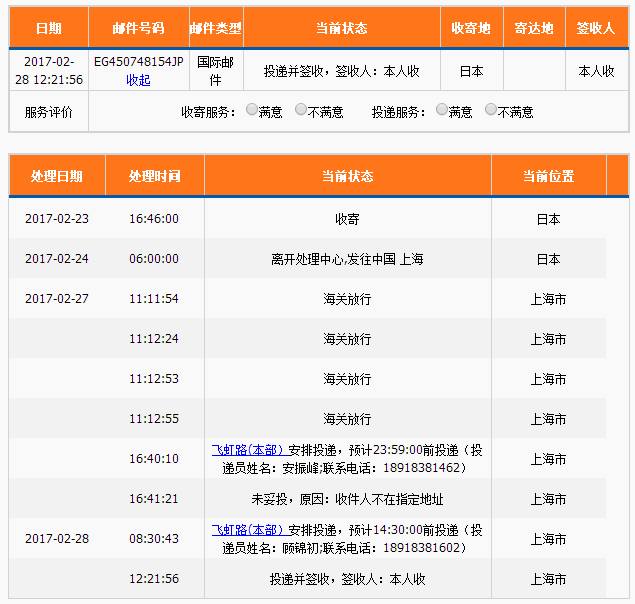Click the 处理日期 column header
Screen dimensions: 635x604
[x=57, y=176]
